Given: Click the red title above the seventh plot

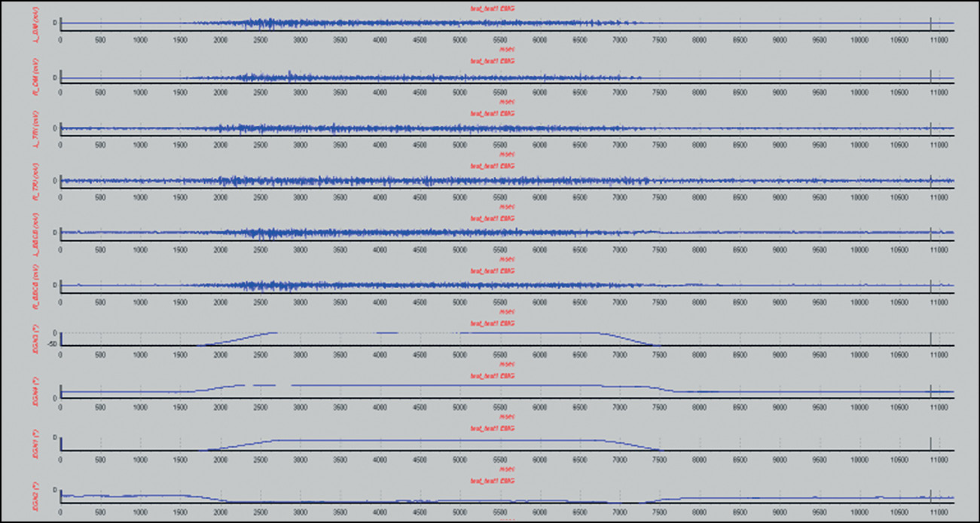Looking at the screenshot, I should pos(493,323).
